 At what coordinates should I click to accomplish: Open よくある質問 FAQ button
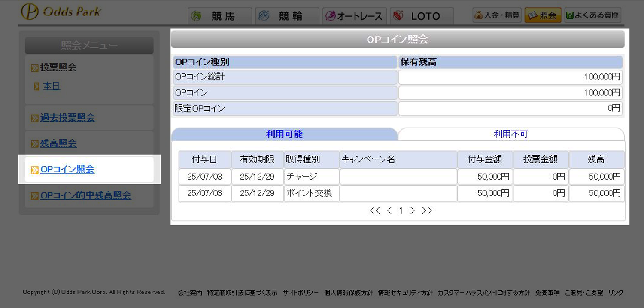[593, 15]
